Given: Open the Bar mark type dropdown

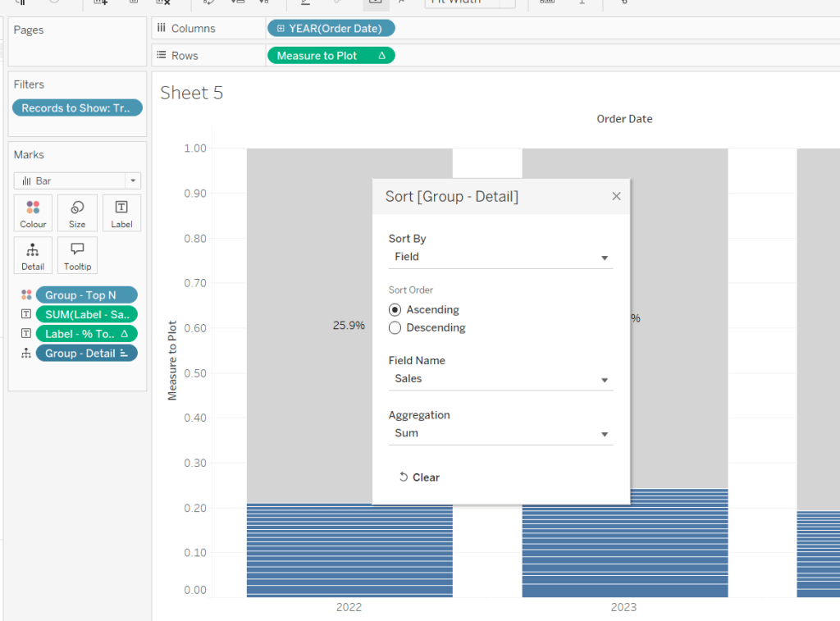Looking at the screenshot, I should [77, 180].
